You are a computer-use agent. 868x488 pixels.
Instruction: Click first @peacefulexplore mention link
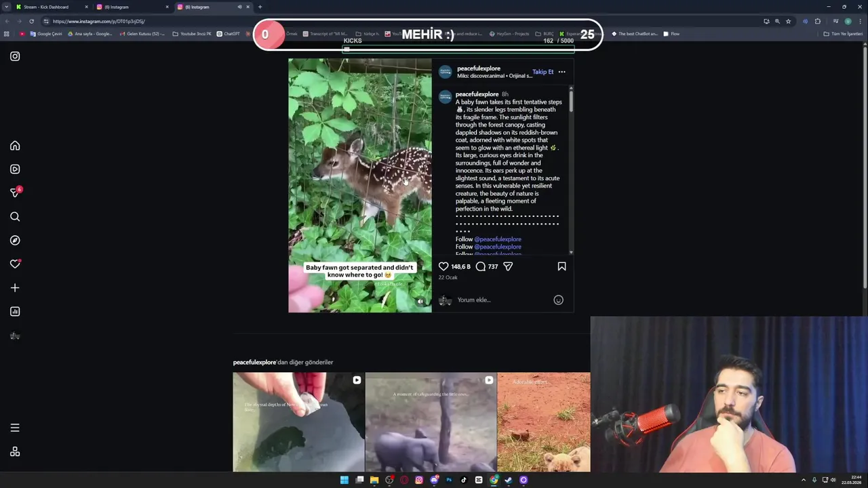[x=498, y=239]
